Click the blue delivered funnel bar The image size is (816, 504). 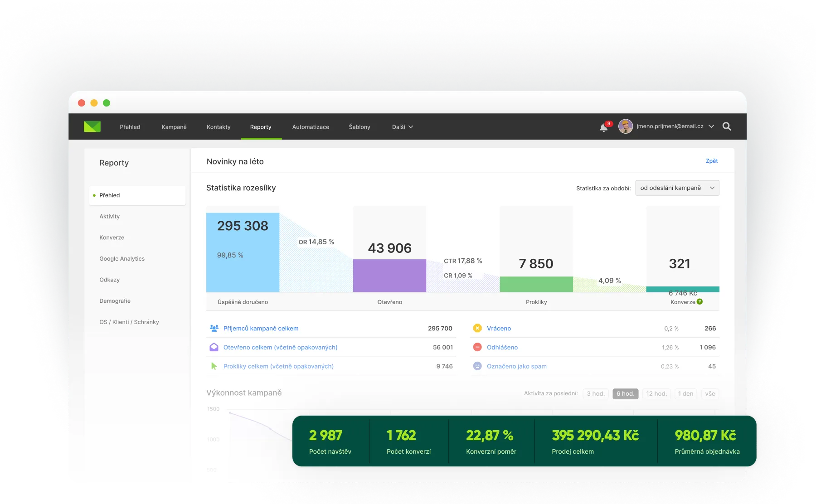(243, 252)
